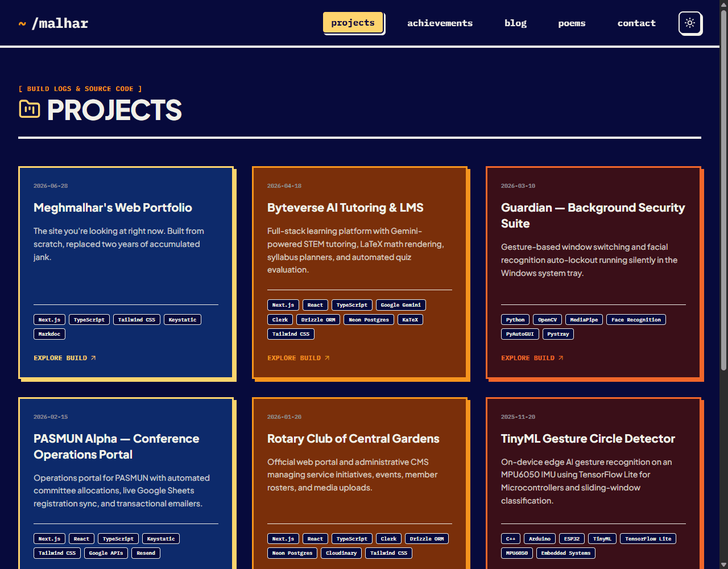Click TinyML tag on TinyML card
Screen dimensions: 728x569
(602, 539)
